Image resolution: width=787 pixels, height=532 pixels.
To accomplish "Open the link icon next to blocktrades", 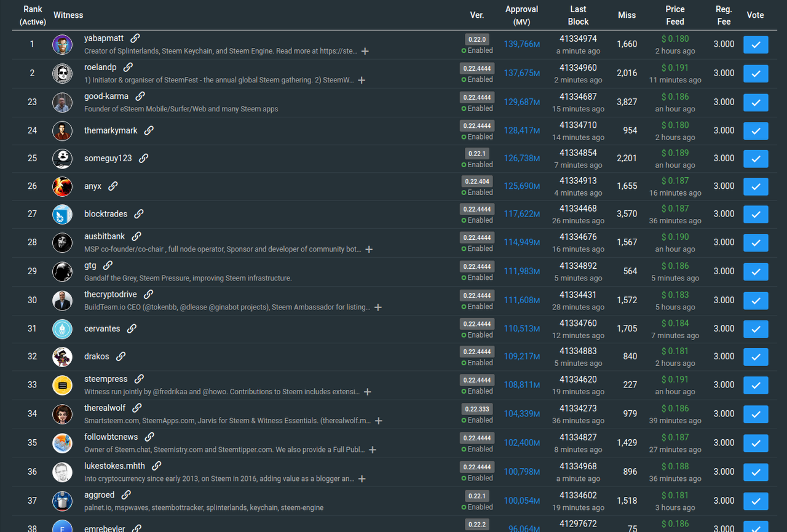I will coord(139,214).
